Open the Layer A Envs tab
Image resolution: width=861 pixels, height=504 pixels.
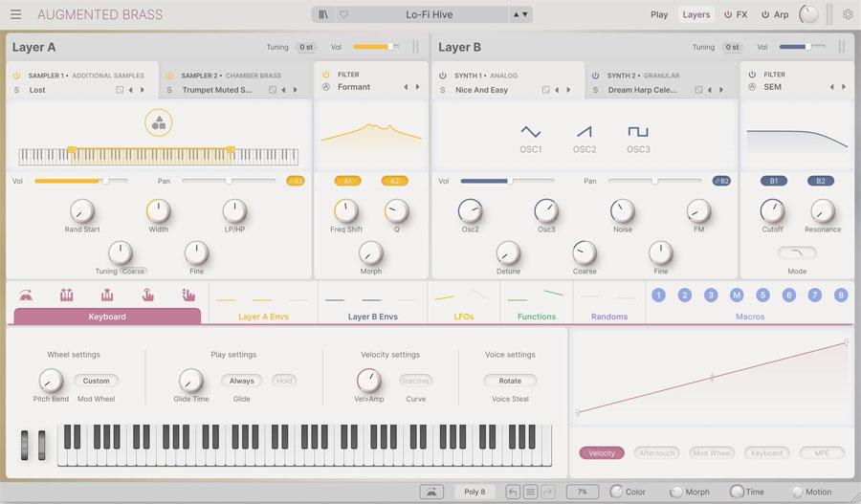(x=263, y=317)
